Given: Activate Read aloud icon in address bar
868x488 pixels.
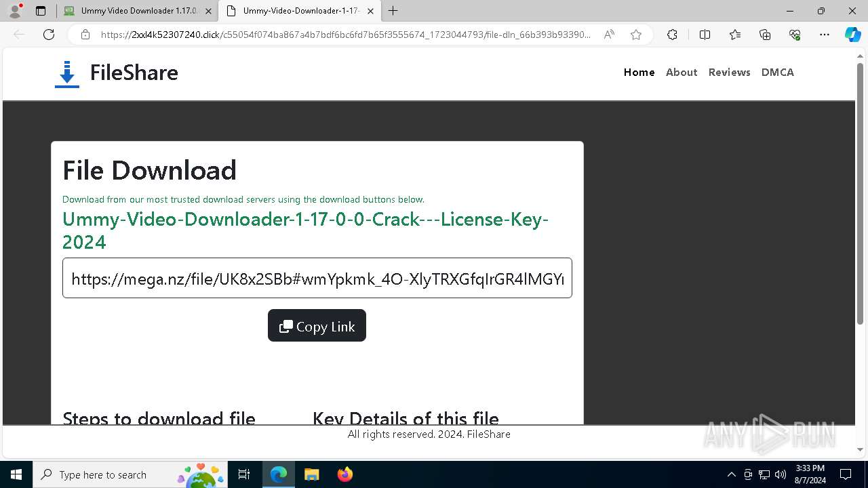Looking at the screenshot, I should click(x=609, y=35).
